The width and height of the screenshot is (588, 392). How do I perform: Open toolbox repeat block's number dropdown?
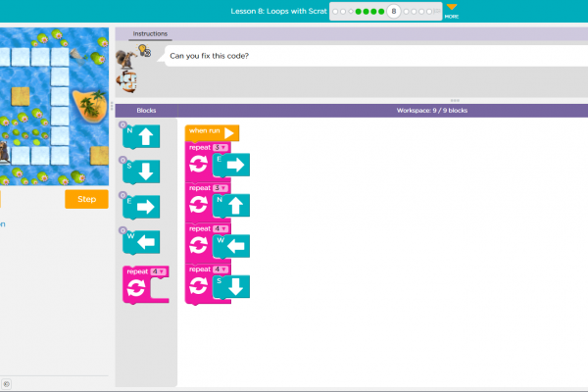click(x=158, y=271)
